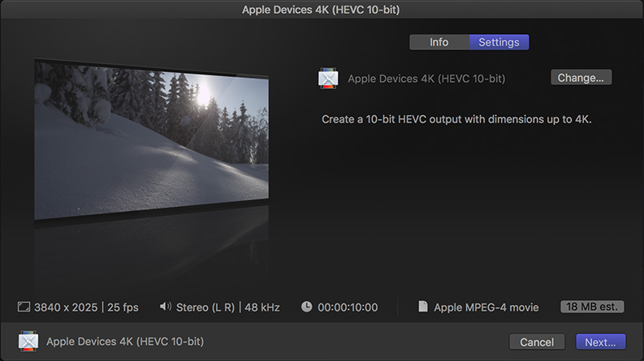Select the Settings tab
This screenshot has height=361, width=644.
499,42
